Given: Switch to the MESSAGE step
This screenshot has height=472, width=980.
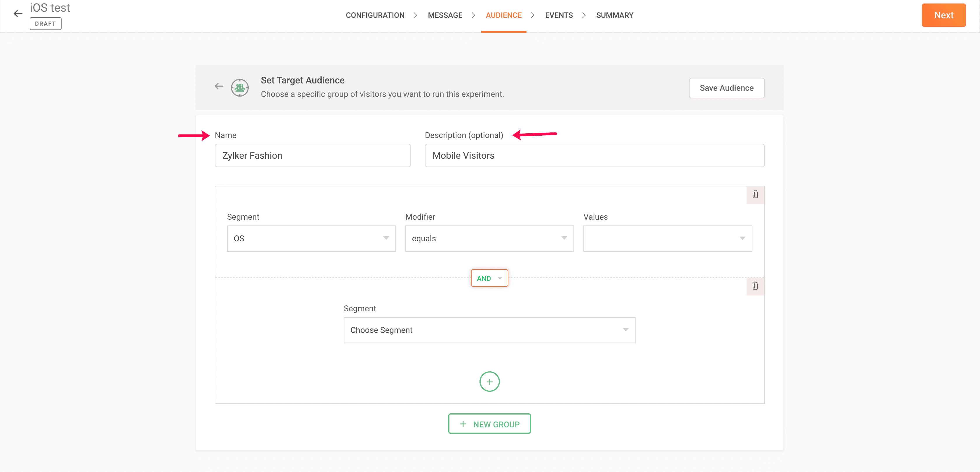Looking at the screenshot, I should 445,15.
